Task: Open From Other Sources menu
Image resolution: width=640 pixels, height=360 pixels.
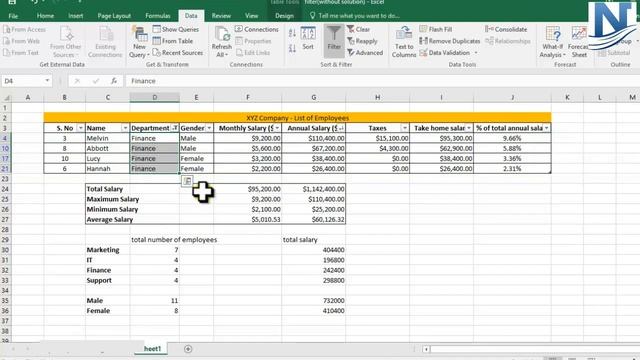Action: coord(65,42)
